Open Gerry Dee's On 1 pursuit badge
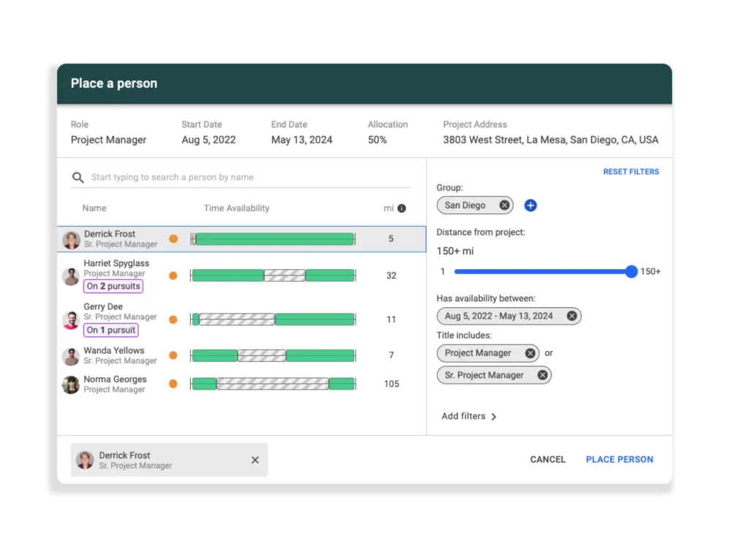The width and height of the screenshot is (749, 560). 111,330
